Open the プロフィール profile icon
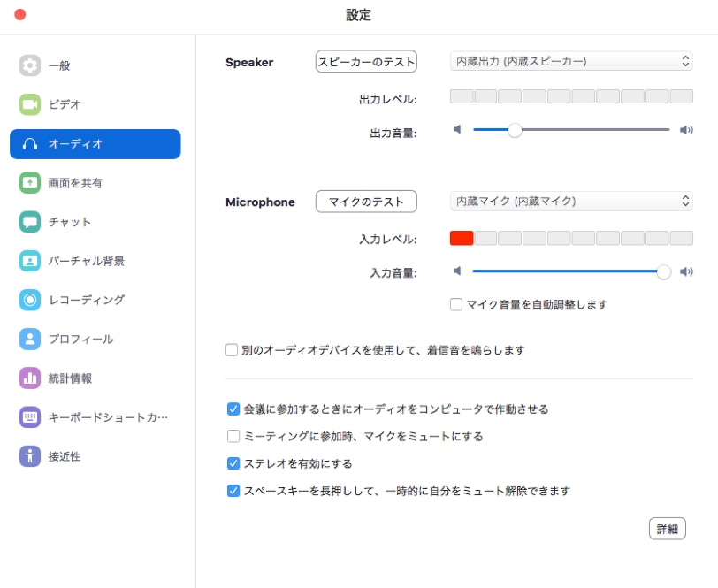 point(30,339)
